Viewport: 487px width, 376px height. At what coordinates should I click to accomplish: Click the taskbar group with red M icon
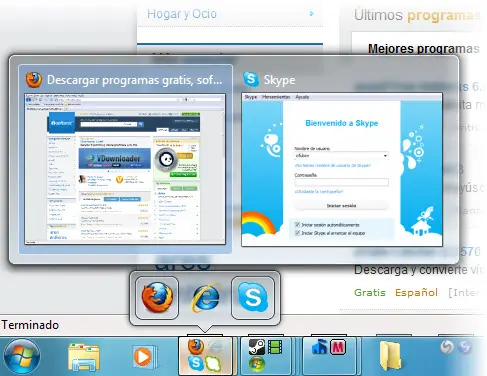(x=329, y=356)
